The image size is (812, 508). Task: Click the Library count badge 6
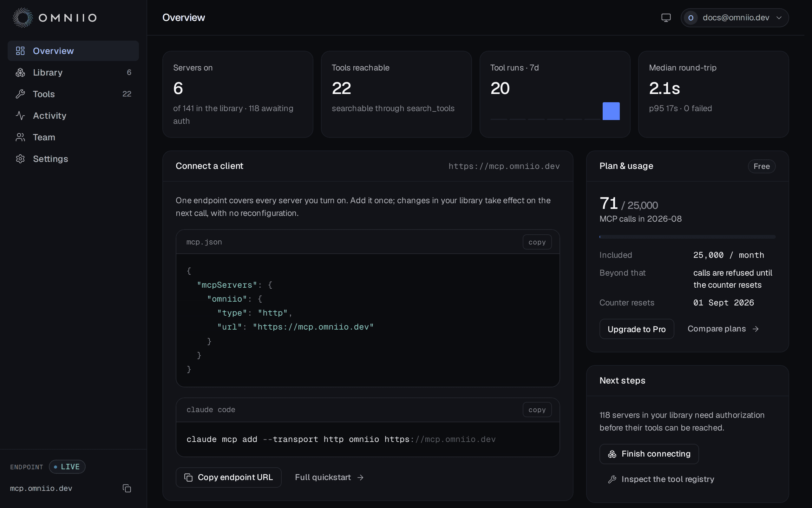(129, 72)
